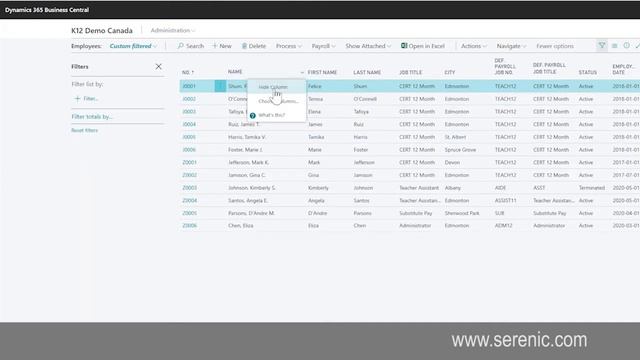Click the plus icon on New
This screenshot has height=360, width=640.
(215, 46)
